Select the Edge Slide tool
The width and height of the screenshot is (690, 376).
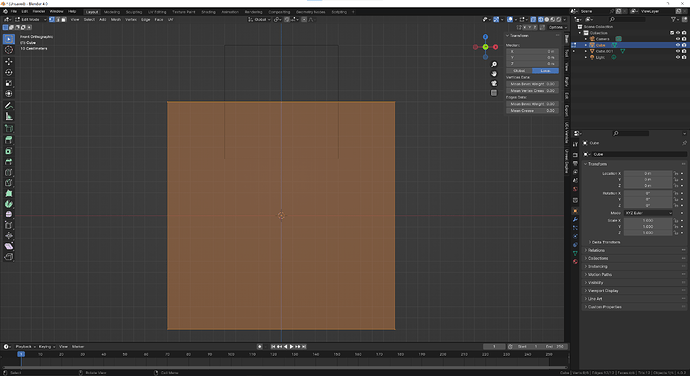click(x=8, y=225)
